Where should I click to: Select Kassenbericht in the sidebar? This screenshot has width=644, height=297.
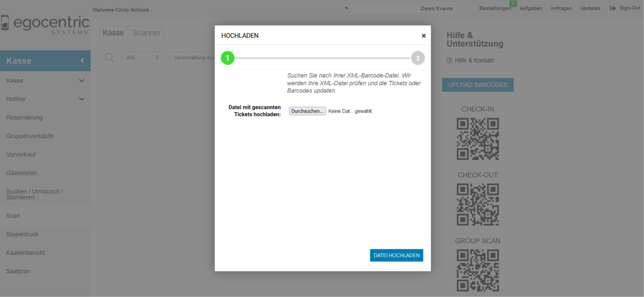pos(26,253)
